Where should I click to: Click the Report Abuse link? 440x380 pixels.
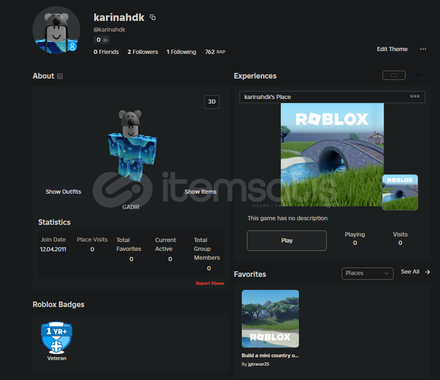210,283
